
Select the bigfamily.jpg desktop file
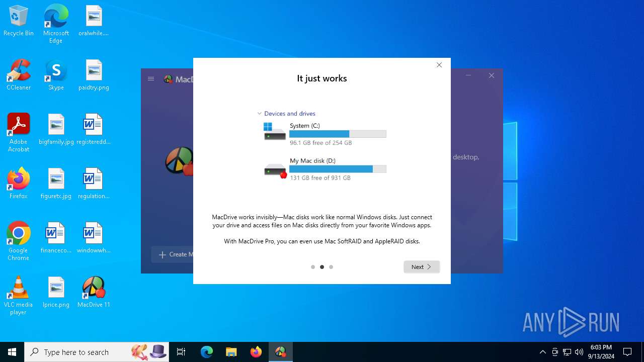(x=56, y=129)
